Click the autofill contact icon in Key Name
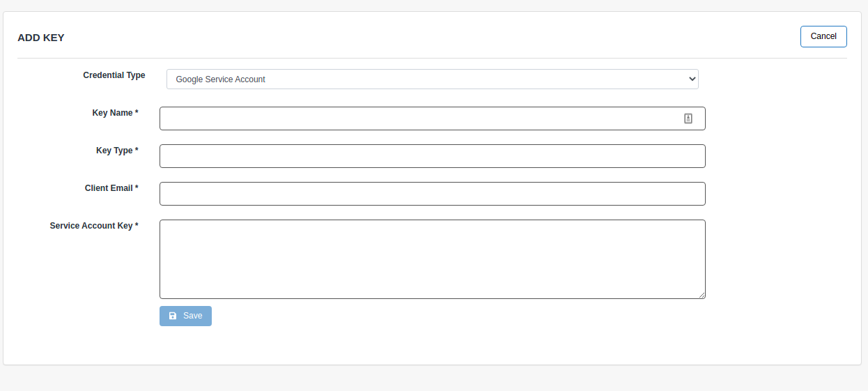Screen dimensions: 868x391 tap(688, 118)
